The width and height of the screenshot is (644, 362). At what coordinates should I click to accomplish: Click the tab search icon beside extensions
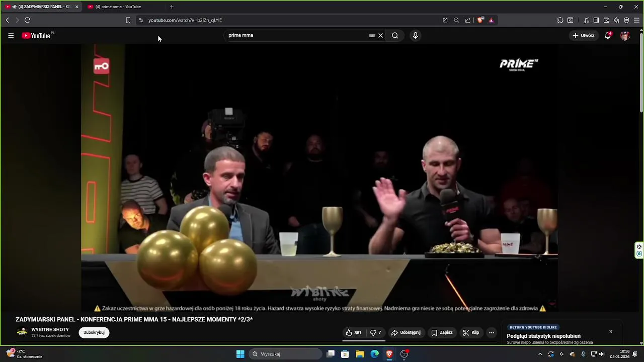(570, 20)
